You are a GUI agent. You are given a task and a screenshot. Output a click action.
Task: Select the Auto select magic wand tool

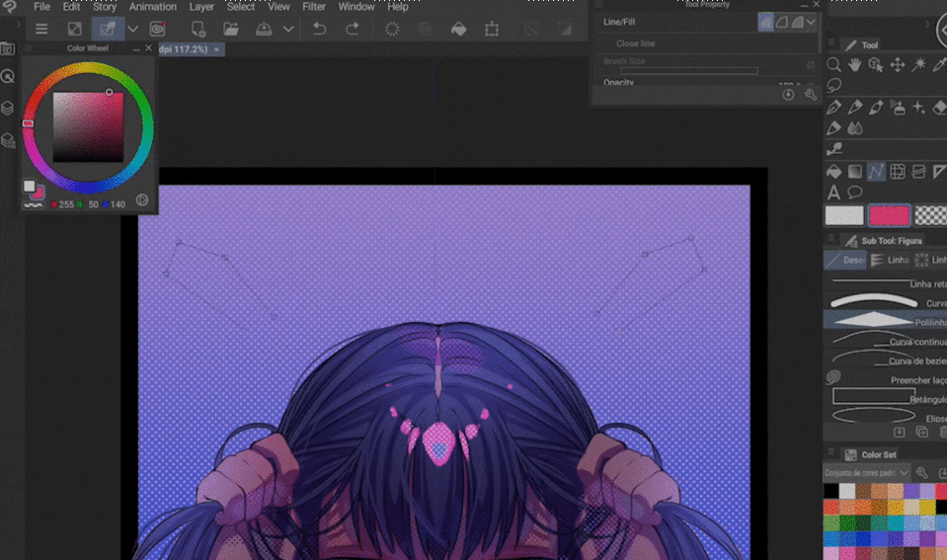(919, 65)
